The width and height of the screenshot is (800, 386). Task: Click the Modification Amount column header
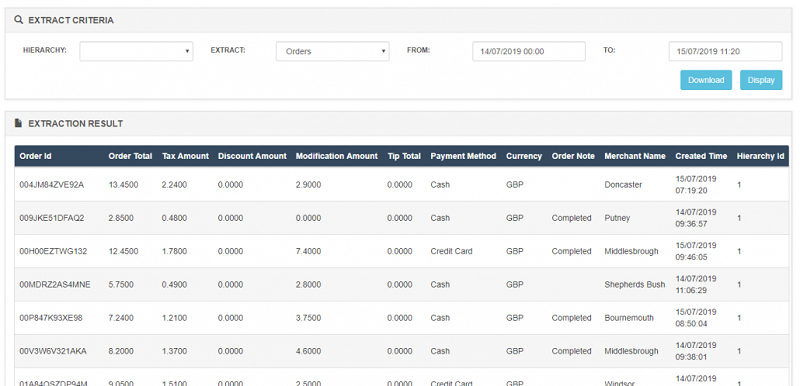[x=337, y=156]
